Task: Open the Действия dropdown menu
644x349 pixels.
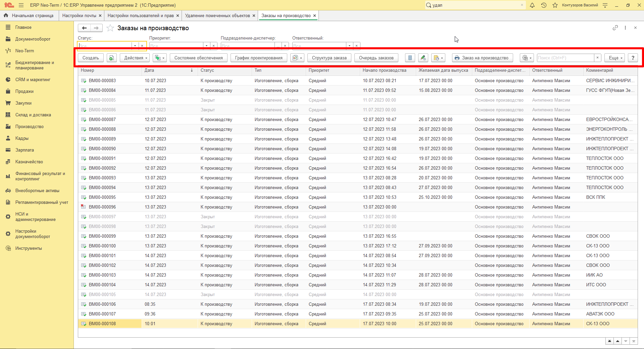Action: [x=135, y=58]
